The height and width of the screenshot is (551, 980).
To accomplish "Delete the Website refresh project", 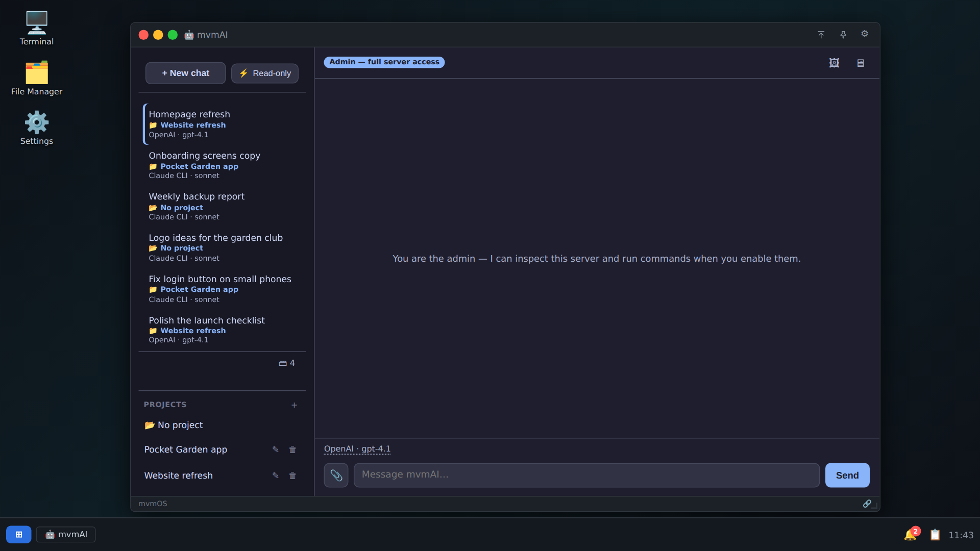I will tap(292, 475).
